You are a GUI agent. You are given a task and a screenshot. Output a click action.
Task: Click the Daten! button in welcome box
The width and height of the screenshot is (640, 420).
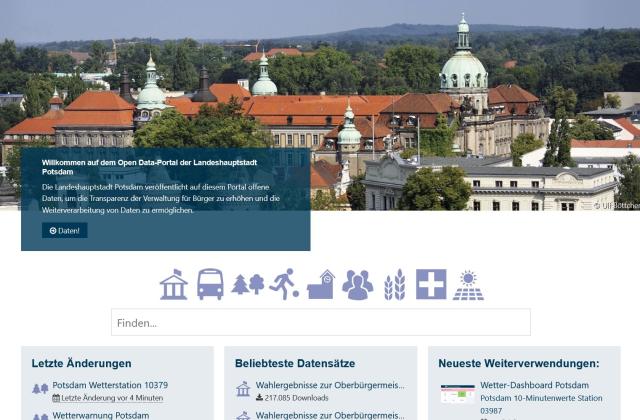[64, 231]
